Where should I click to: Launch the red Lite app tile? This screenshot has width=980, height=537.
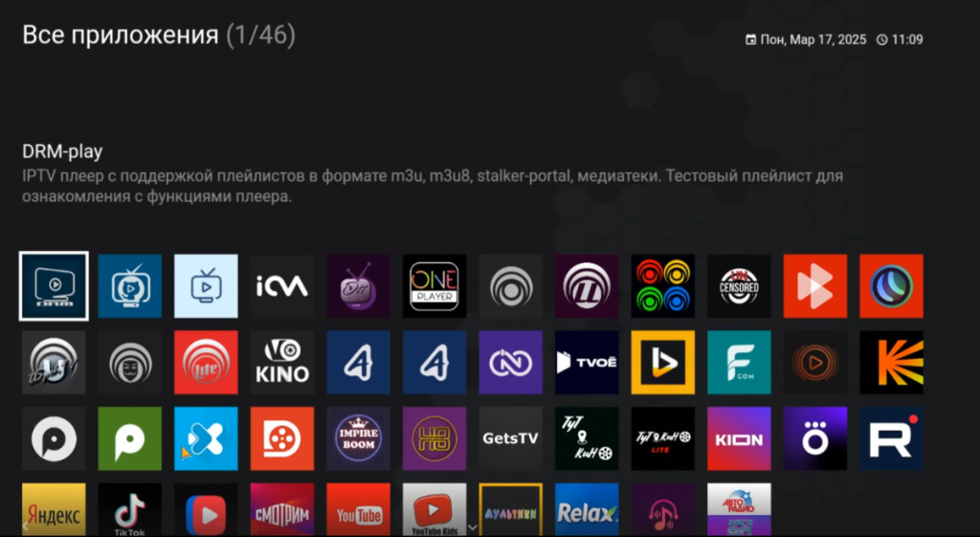coord(207,363)
